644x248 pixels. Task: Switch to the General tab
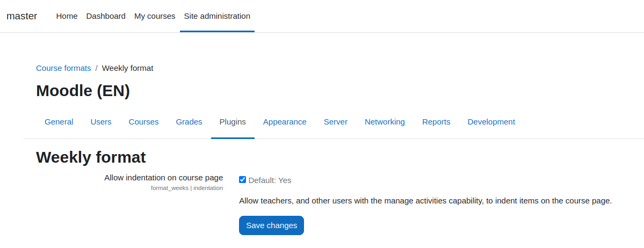coord(59,122)
